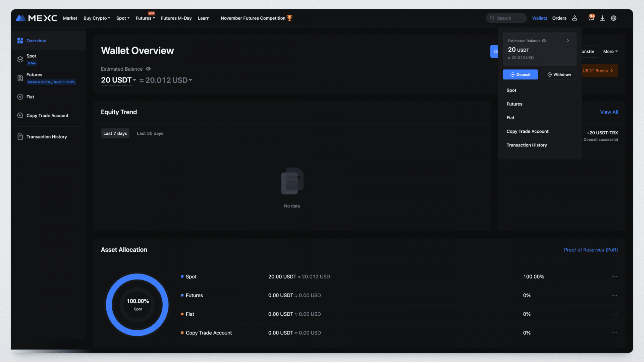Screen dimensions: 644x362
Task: Click the Transaction History sidebar icon
Action: [20, 137]
